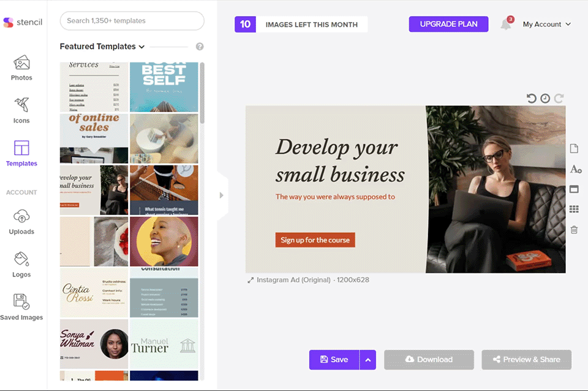Open the My Account dropdown
The width and height of the screenshot is (588, 391).
click(547, 24)
